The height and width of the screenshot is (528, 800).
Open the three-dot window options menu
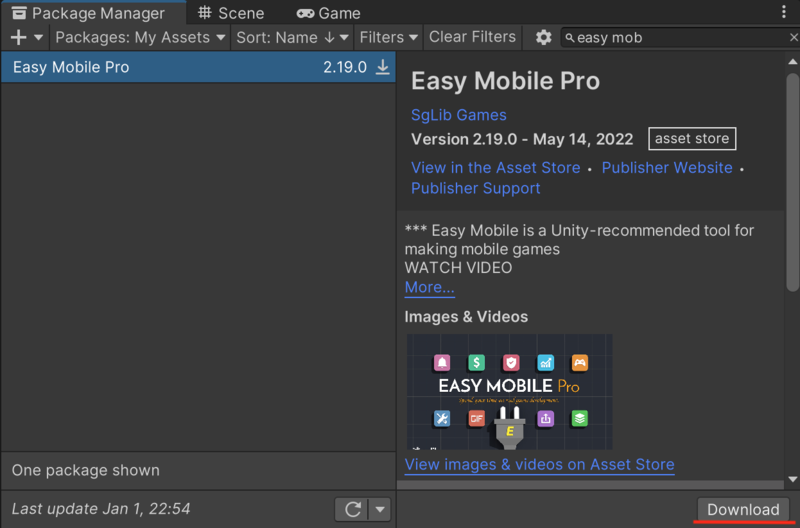pos(784,12)
